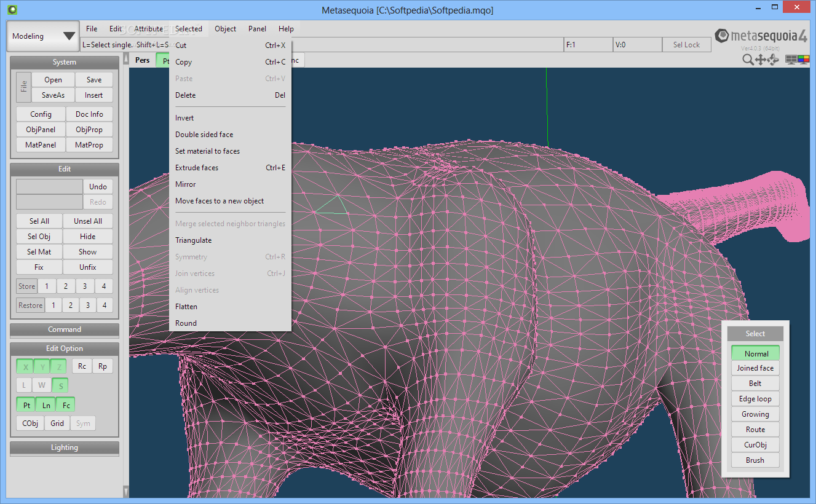Click the Rc button

[x=82, y=366]
